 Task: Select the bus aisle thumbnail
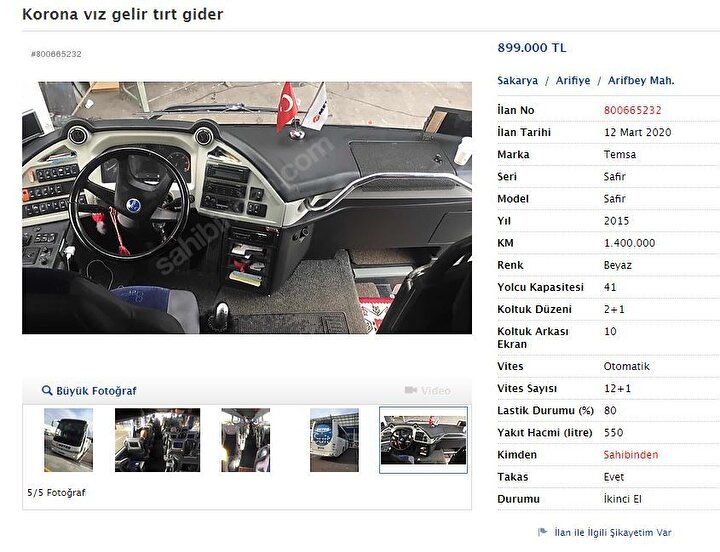pos(246,440)
